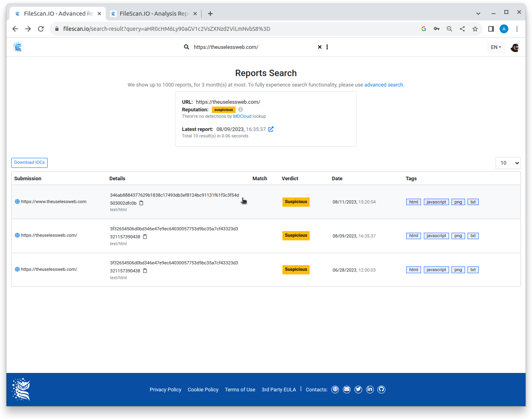Select FileScan.IO Advanced tab

pyautogui.click(x=58, y=14)
